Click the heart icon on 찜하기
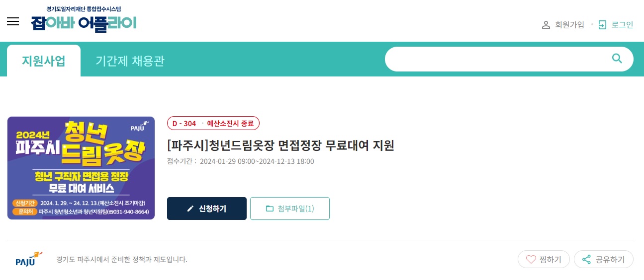This screenshot has height=280, width=644. tap(531, 259)
